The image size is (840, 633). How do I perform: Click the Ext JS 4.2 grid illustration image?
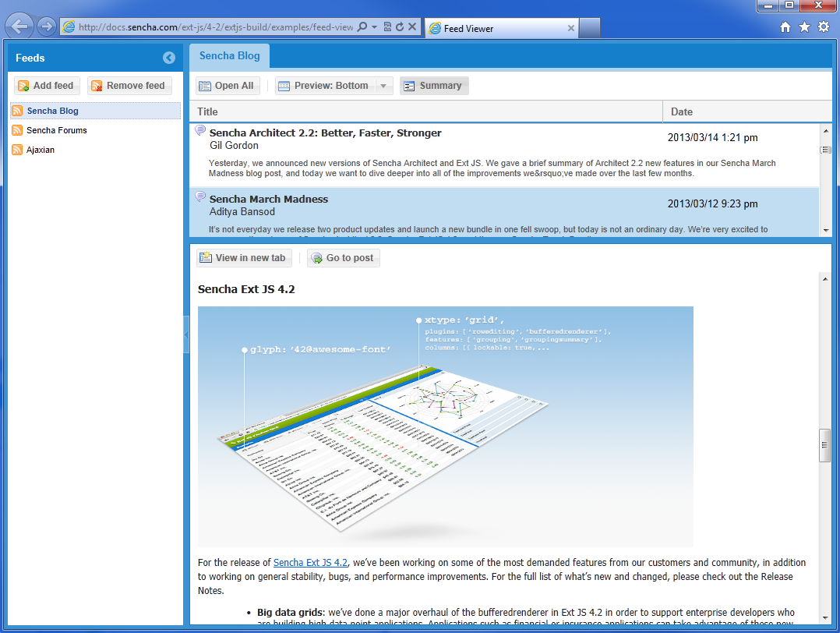(445, 426)
